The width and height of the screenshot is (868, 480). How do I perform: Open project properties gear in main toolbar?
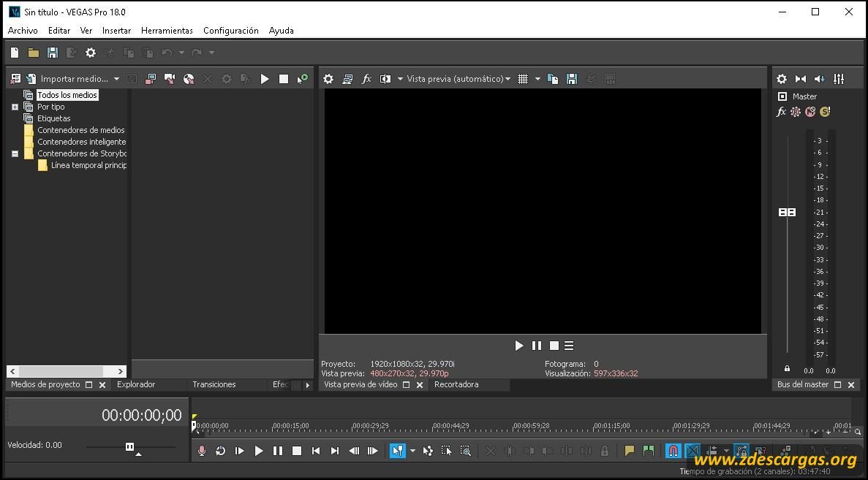tap(90, 53)
